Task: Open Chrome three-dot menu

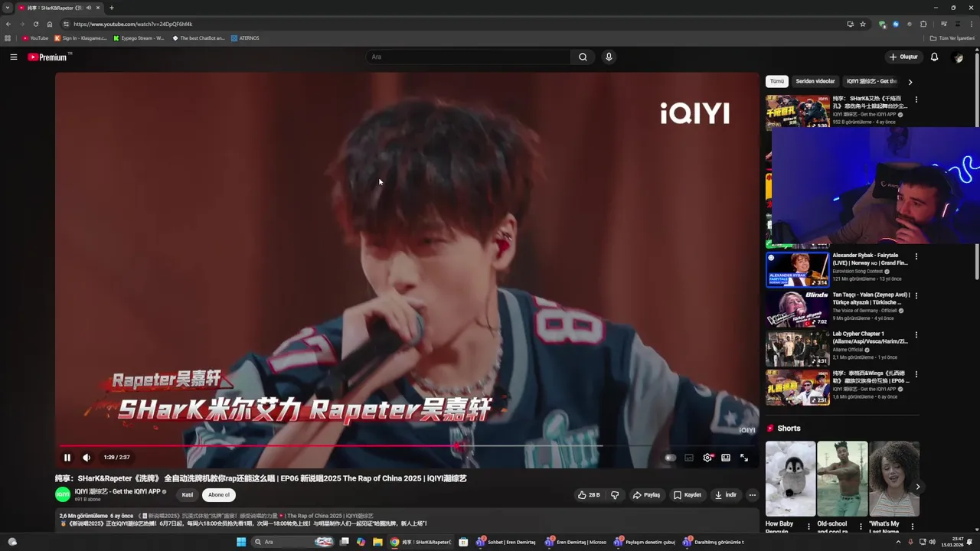Action: pos(972,24)
